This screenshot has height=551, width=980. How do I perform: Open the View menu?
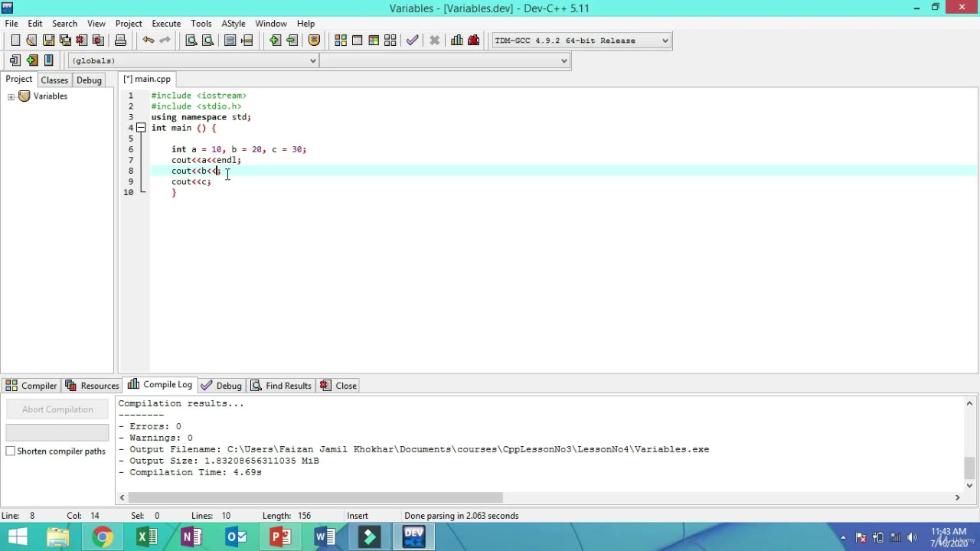(96, 24)
